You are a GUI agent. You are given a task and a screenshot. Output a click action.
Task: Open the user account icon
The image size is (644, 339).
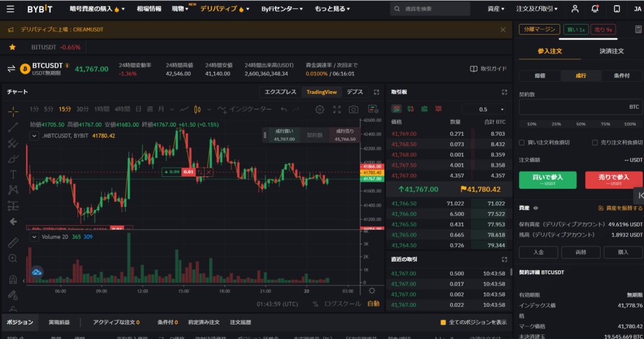click(x=575, y=9)
